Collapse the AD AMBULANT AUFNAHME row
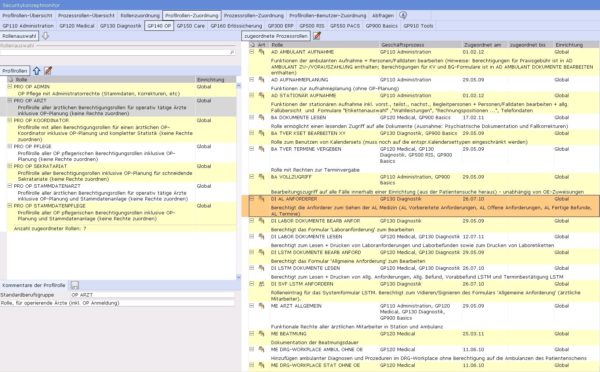This screenshot has height=372, width=600. [x=252, y=52]
